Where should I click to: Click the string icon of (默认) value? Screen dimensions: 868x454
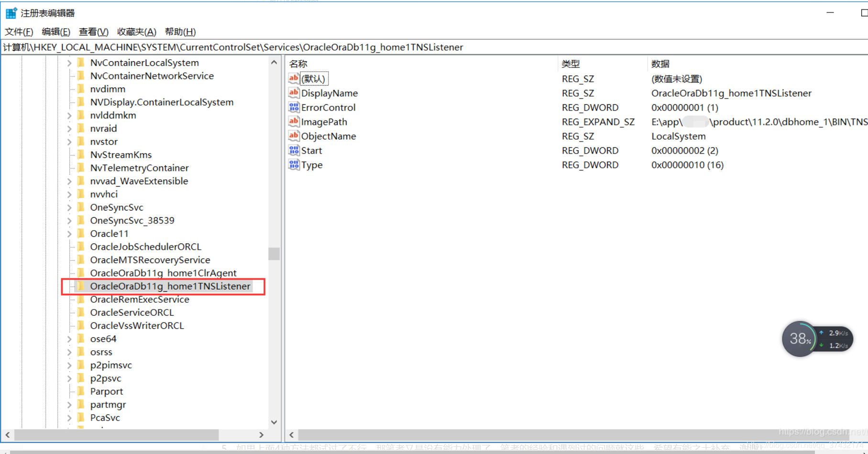tap(294, 78)
